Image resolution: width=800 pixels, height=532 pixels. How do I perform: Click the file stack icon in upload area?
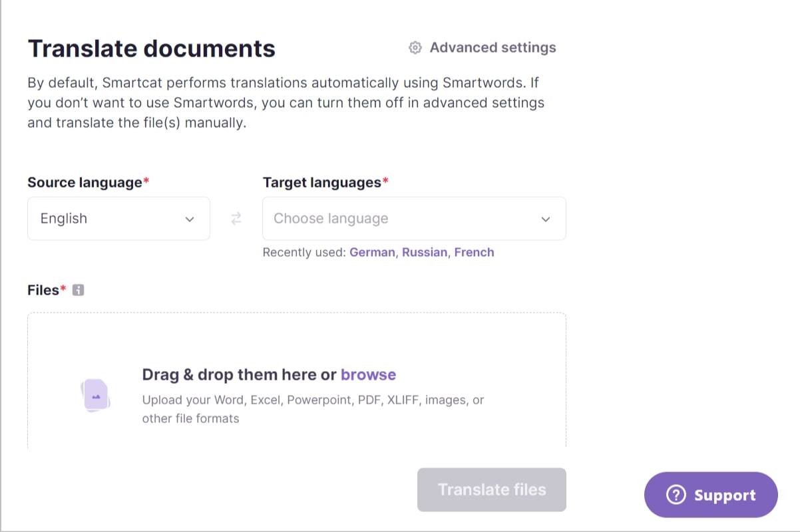pyautogui.click(x=95, y=394)
